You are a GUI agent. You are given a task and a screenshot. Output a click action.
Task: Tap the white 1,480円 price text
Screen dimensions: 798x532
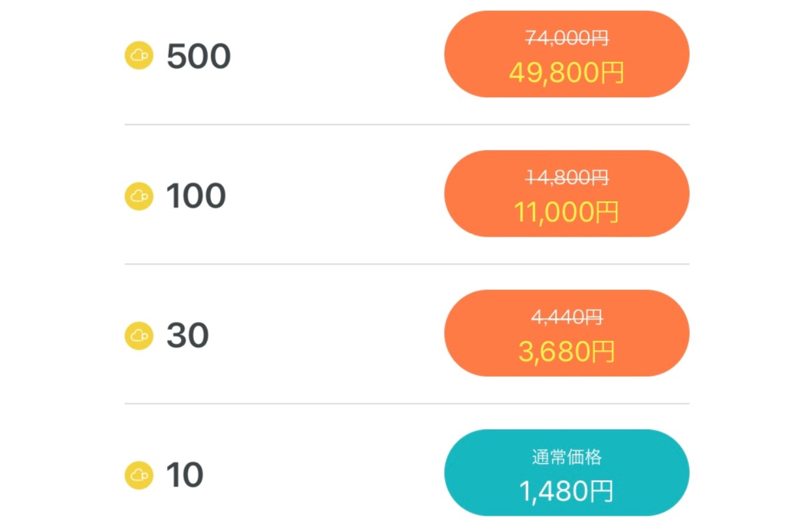(567, 492)
